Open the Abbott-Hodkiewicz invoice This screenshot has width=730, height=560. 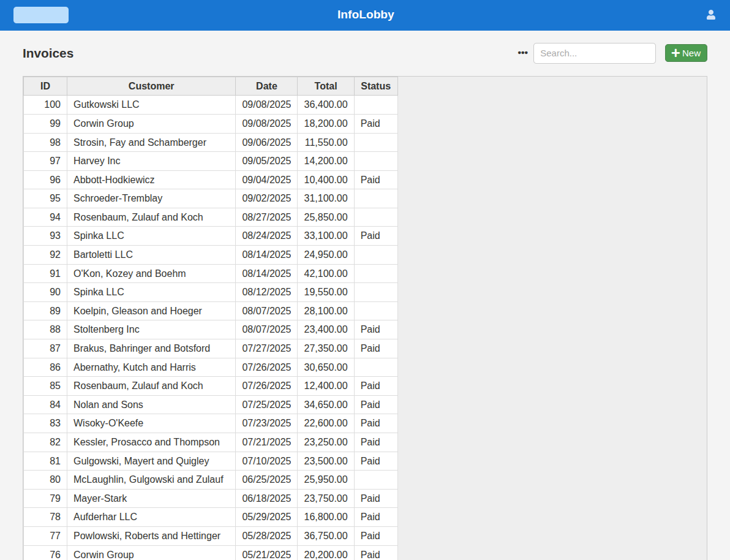tap(114, 180)
